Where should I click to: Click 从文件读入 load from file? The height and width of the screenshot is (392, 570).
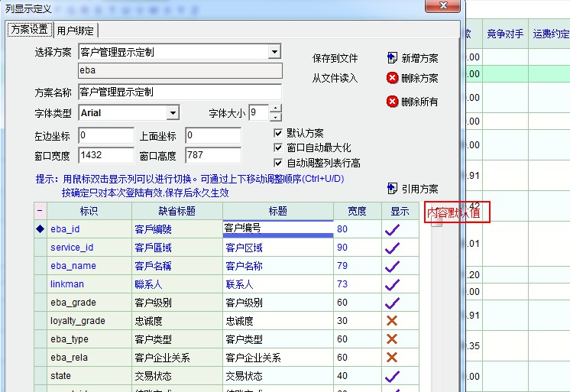335,78
